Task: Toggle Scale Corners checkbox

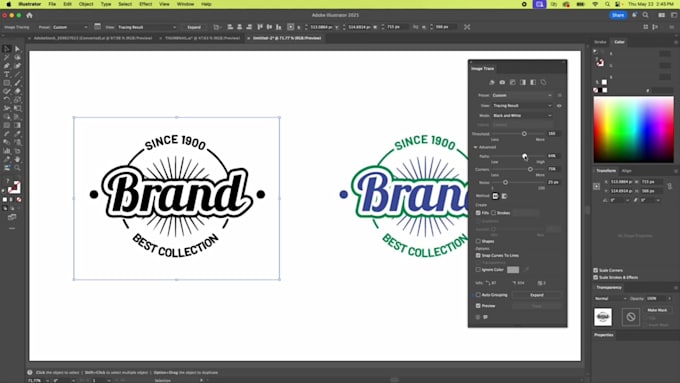Action: pos(596,270)
